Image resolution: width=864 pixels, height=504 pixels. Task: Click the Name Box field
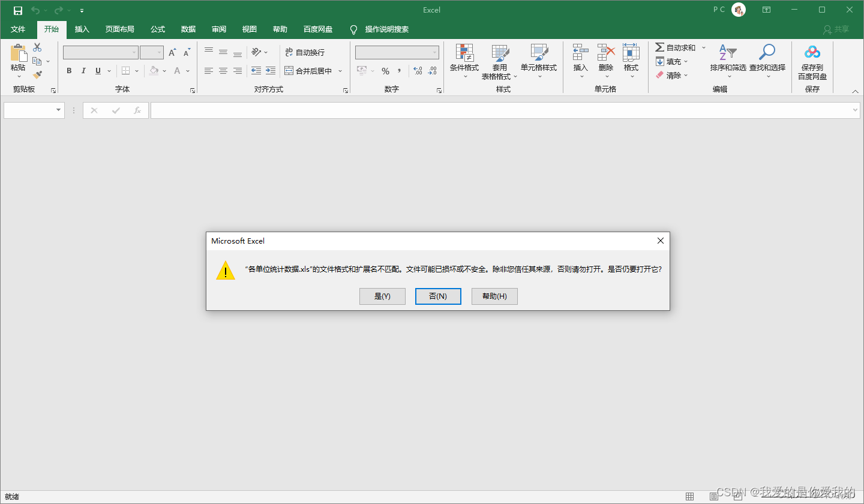[34, 110]
